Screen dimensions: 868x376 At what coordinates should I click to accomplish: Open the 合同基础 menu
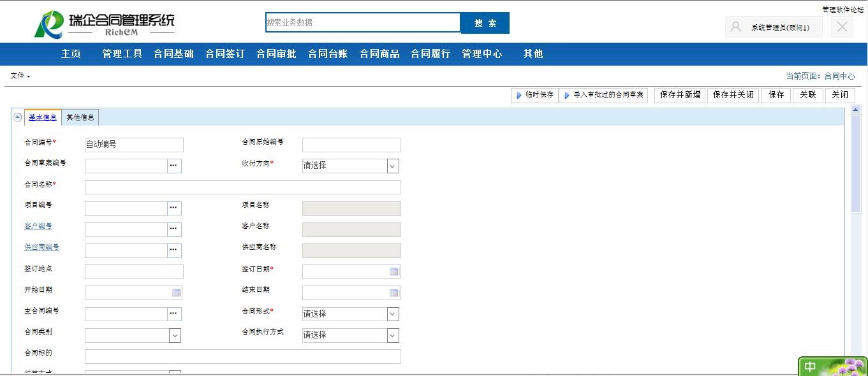(173, 54)
